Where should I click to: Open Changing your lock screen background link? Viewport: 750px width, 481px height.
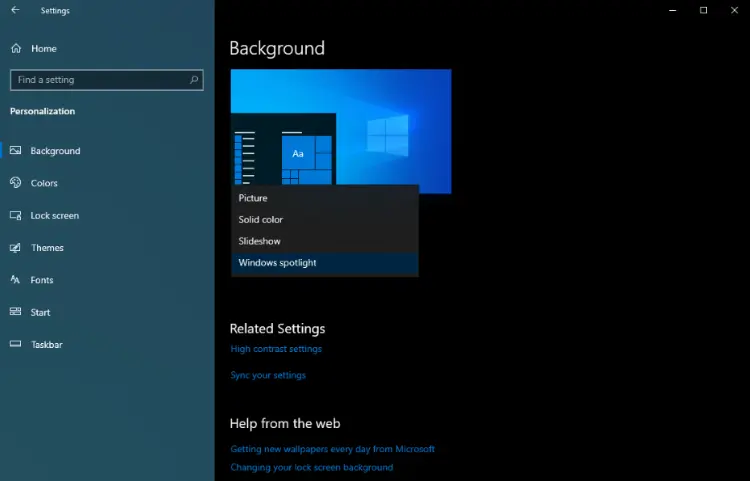click(311, 467)
